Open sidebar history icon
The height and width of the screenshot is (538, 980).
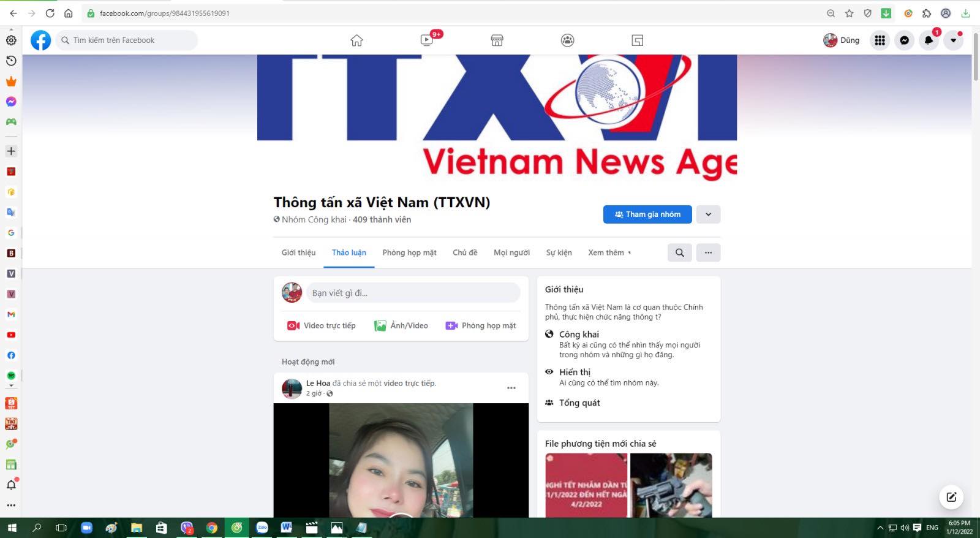pyautogui.click(x=11, y=61)
